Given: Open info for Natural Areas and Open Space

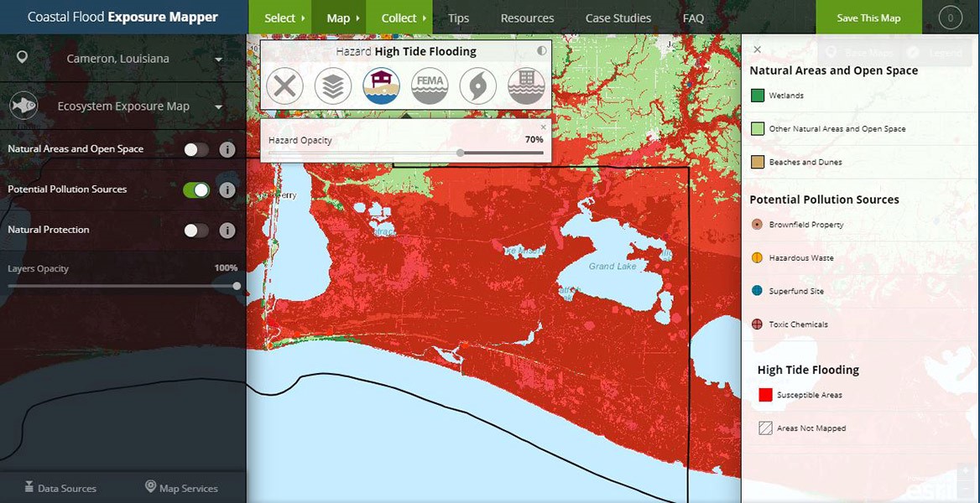Looking at the screenshot, I should pyautogui.click(x=227, y=150).
